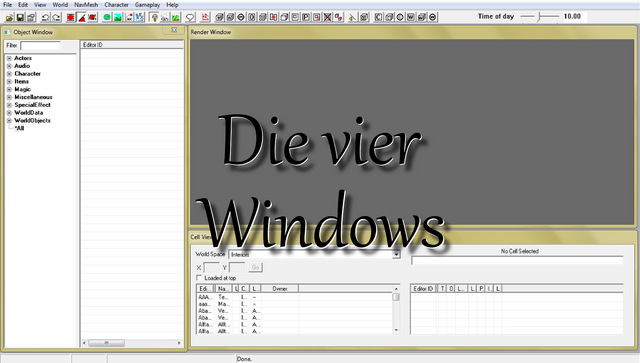Open dialogue speech bubble icon
The width and height of the screenshot is (640, 363).
(190, 17)
